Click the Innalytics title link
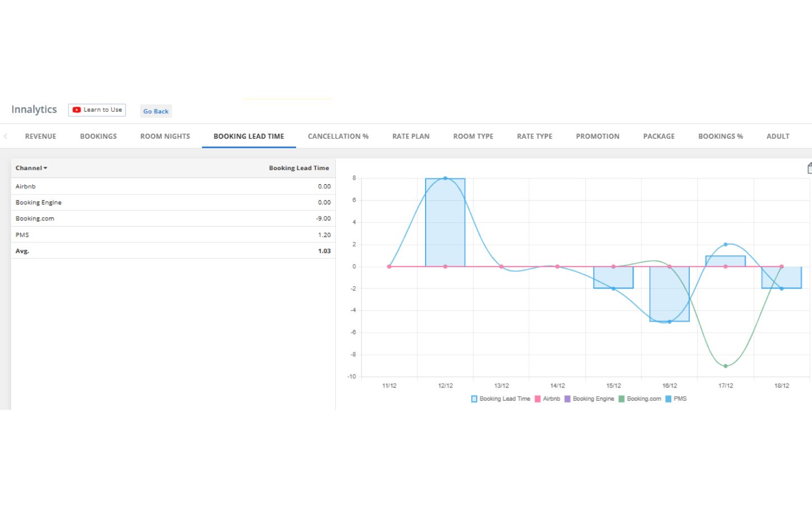Viewport: 812px width, 508px height. (x=34, y=109)
